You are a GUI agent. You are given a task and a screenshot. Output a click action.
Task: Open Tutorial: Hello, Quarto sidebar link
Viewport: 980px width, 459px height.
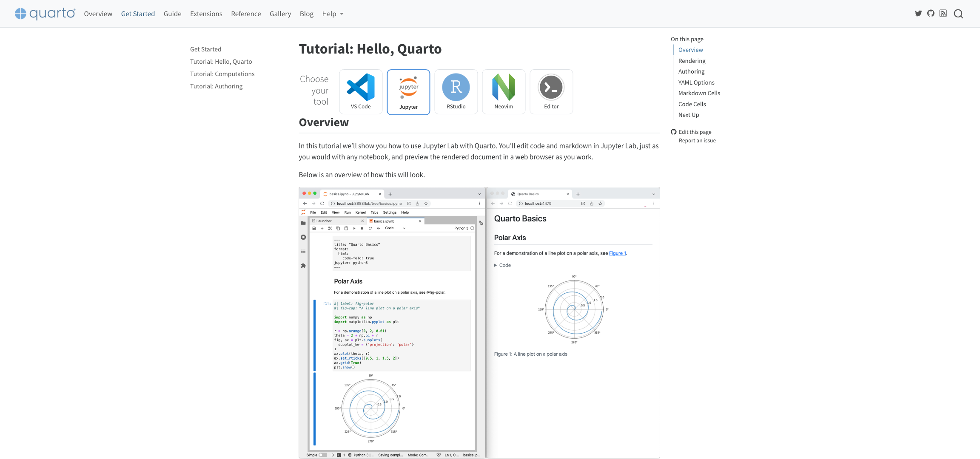click(x=221, y=62)
